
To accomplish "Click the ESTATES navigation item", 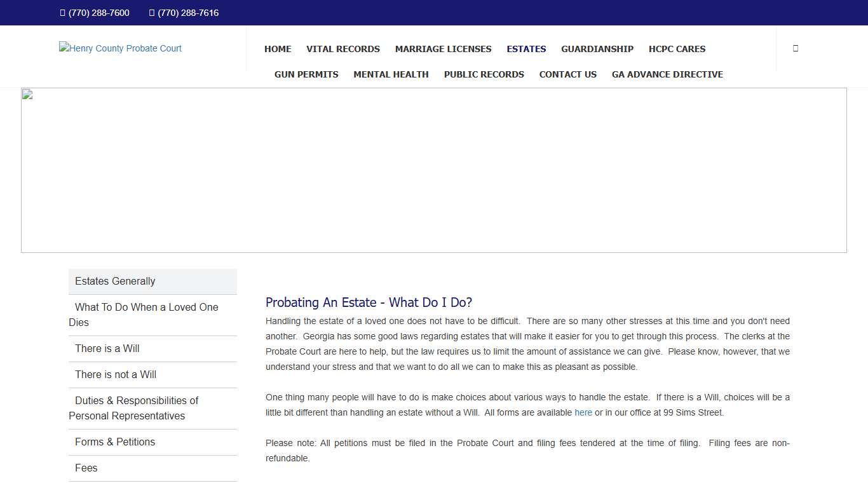I will 526,49.
